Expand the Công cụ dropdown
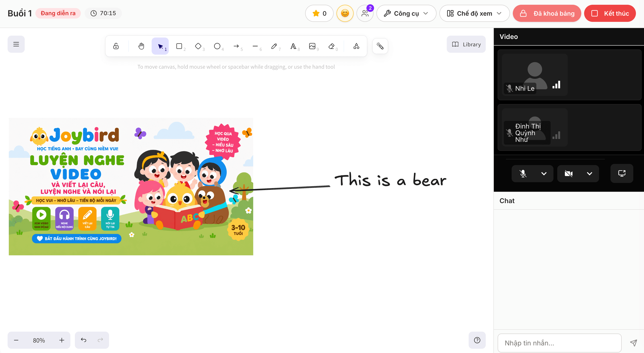644x353 pixels. click(x=406, y=13)
